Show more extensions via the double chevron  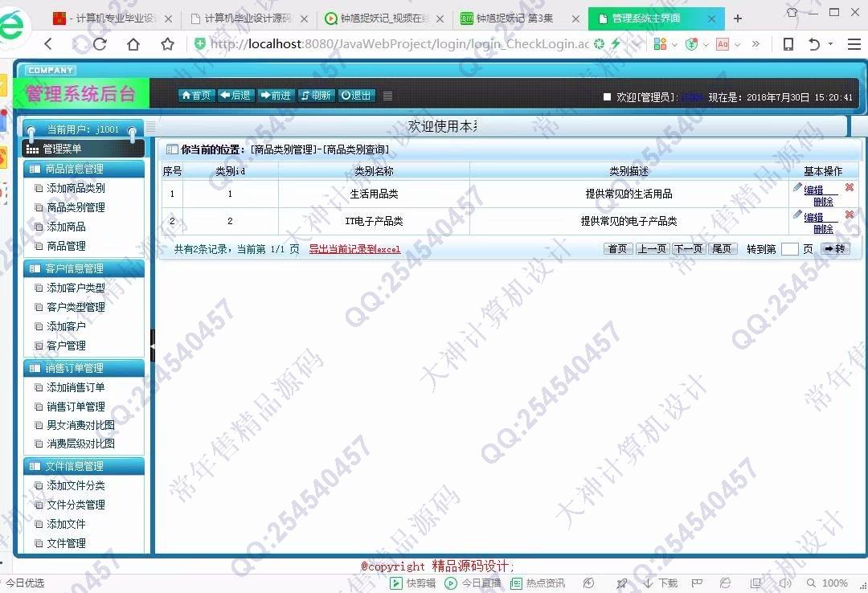755,43
